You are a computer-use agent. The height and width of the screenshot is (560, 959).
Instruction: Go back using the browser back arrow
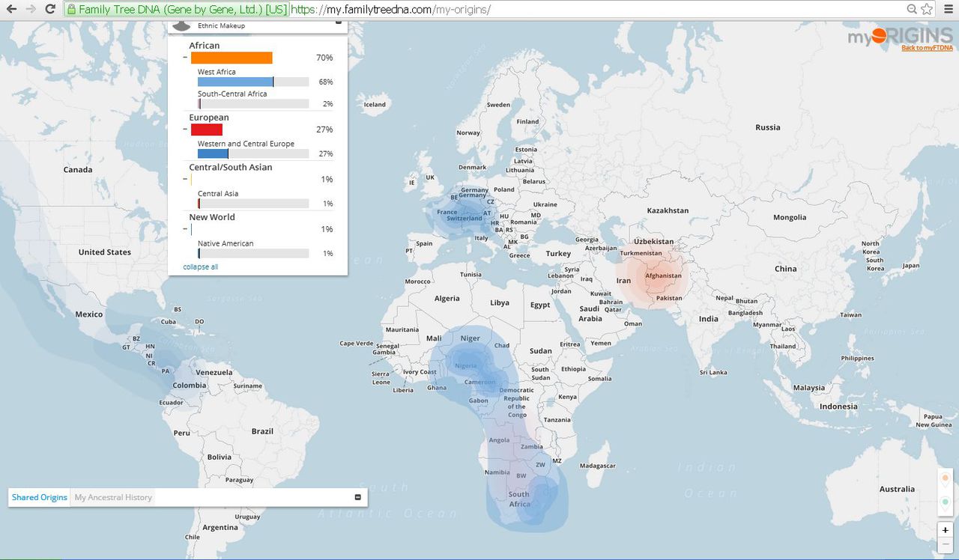click(11, 10)
